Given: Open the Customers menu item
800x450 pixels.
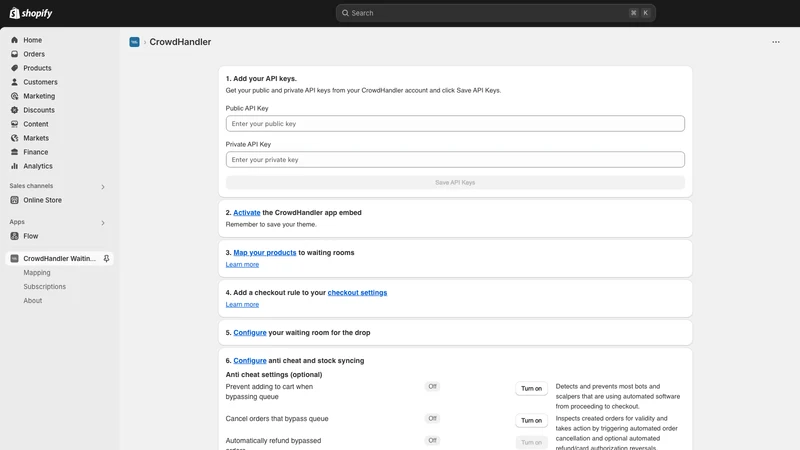Looking at the screenshot, I should click(40, 82).
